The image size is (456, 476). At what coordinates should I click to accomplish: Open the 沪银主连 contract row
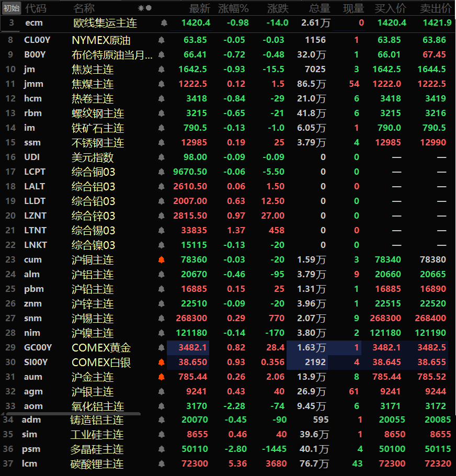tap(93, 392)
